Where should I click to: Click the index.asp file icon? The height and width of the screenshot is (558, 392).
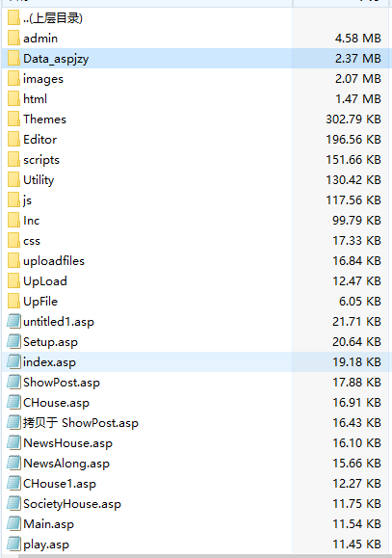(13, 362)
